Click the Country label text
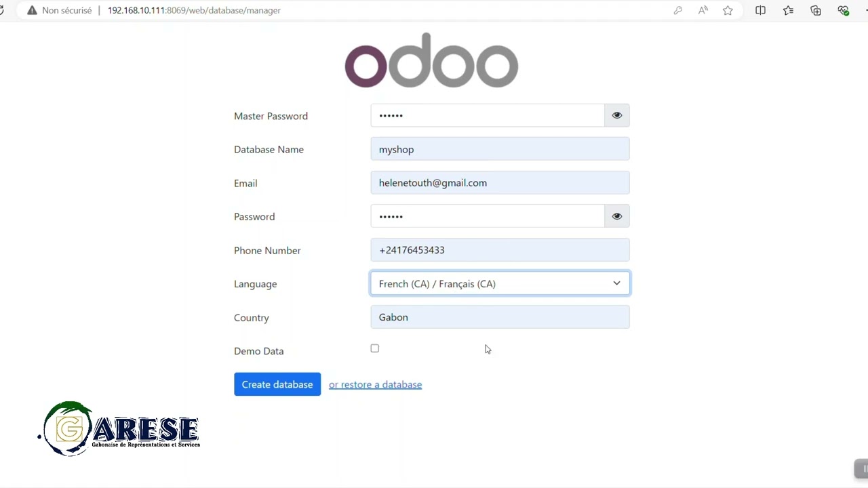 click(251, 317)
